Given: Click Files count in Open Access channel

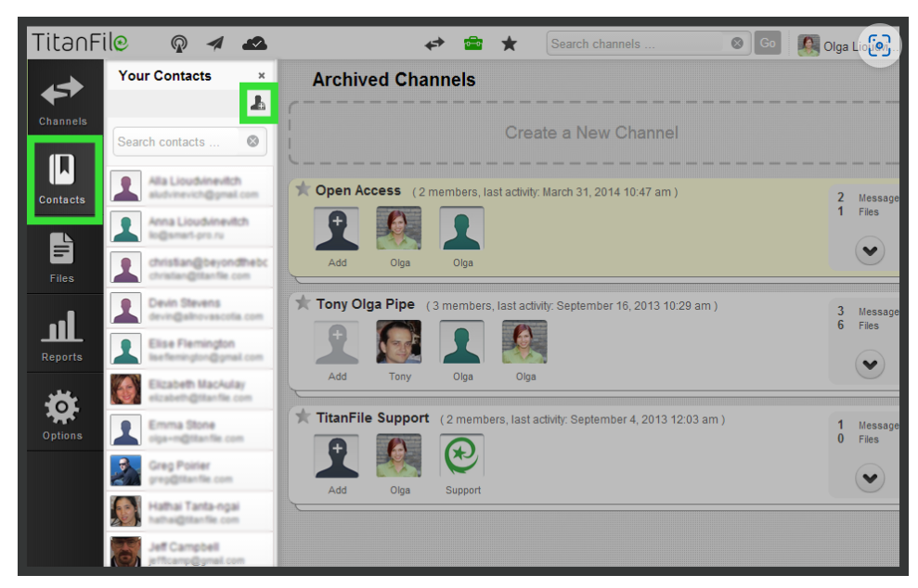Looking at the screenshot, I should click(x=859, y=211).
